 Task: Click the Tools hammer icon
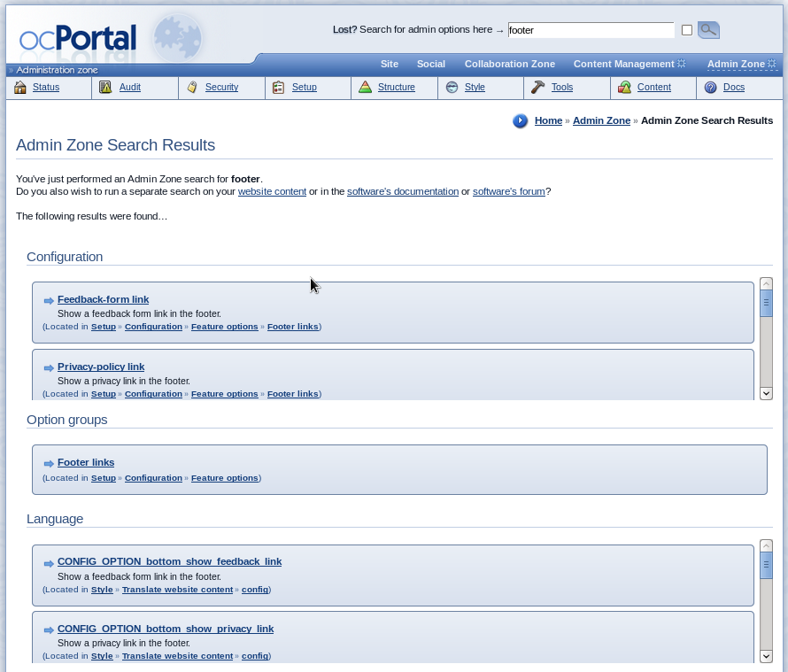point(538,88)
